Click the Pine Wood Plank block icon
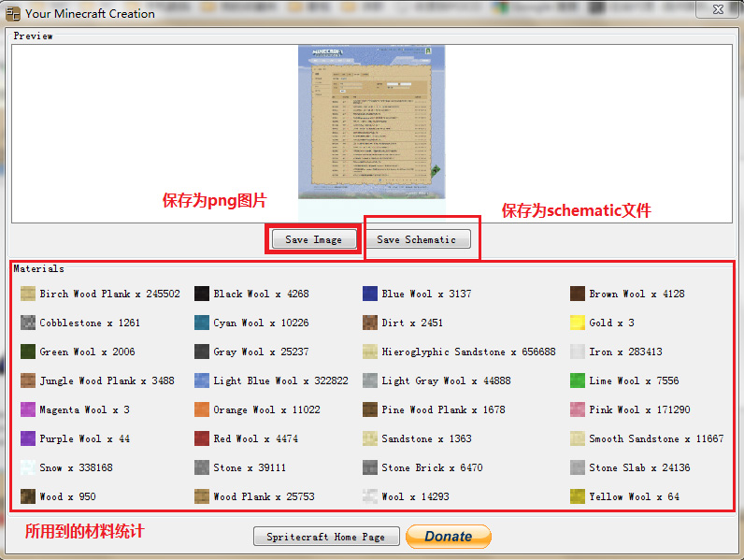The width and height of the screenshot is (744, 560). coord(370,409)
